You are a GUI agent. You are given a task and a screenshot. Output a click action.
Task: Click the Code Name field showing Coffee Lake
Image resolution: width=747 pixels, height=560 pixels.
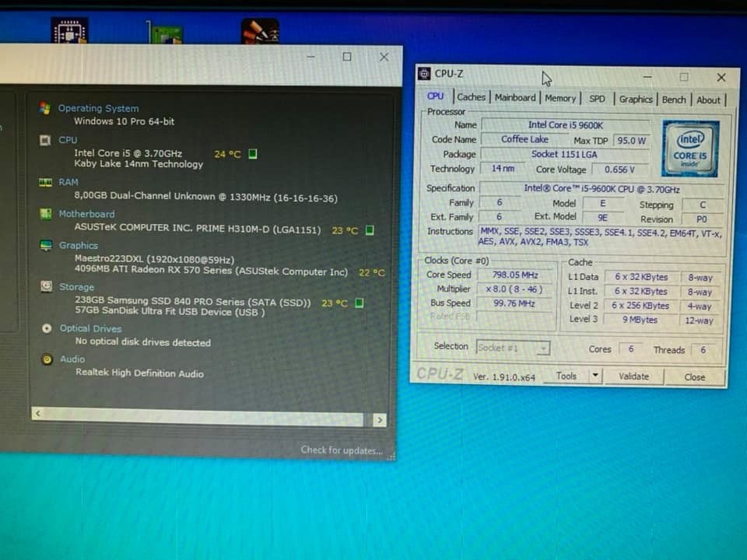(x=524, y=139)
